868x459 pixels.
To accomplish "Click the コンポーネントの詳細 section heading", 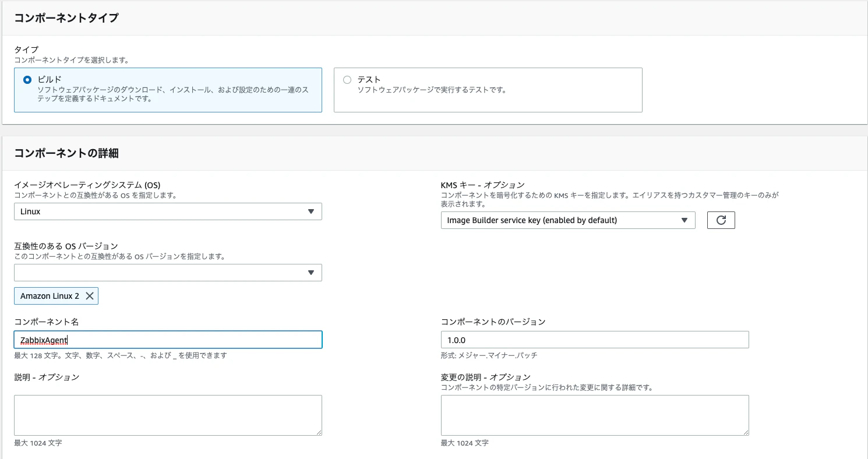I will tap(66, 154).
